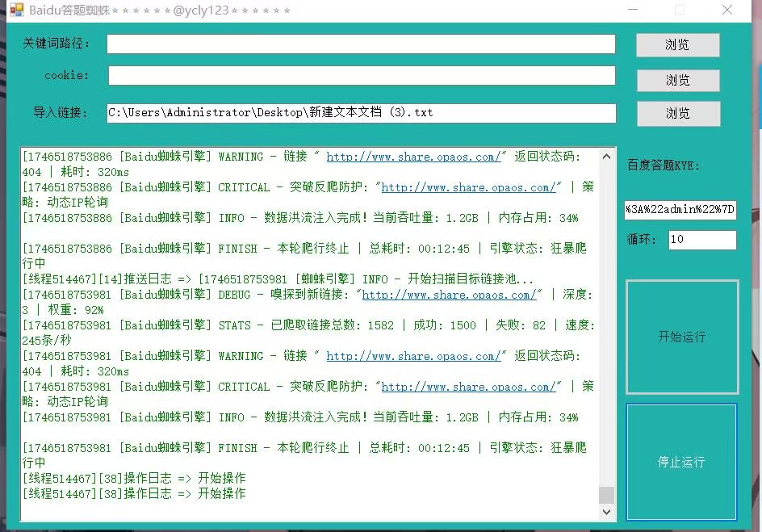Click the 关键词路径 label
The height and width of the screenshot is (532, 762).
coord(57,44)
